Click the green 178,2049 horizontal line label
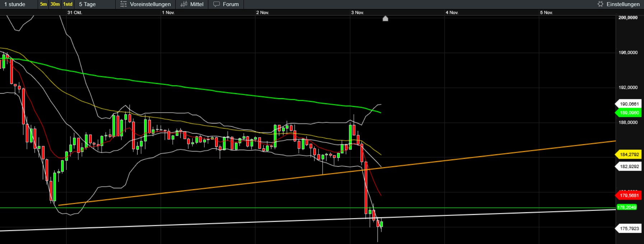The image size is (644, 244). pyautogui.click(x=626, y=207)
